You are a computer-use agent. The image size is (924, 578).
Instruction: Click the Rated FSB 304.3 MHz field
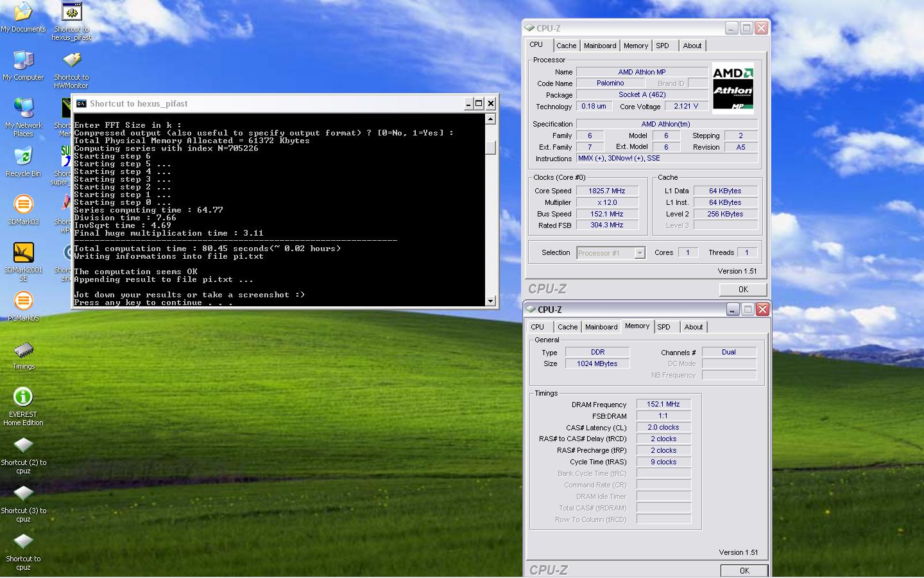point(606,225)
